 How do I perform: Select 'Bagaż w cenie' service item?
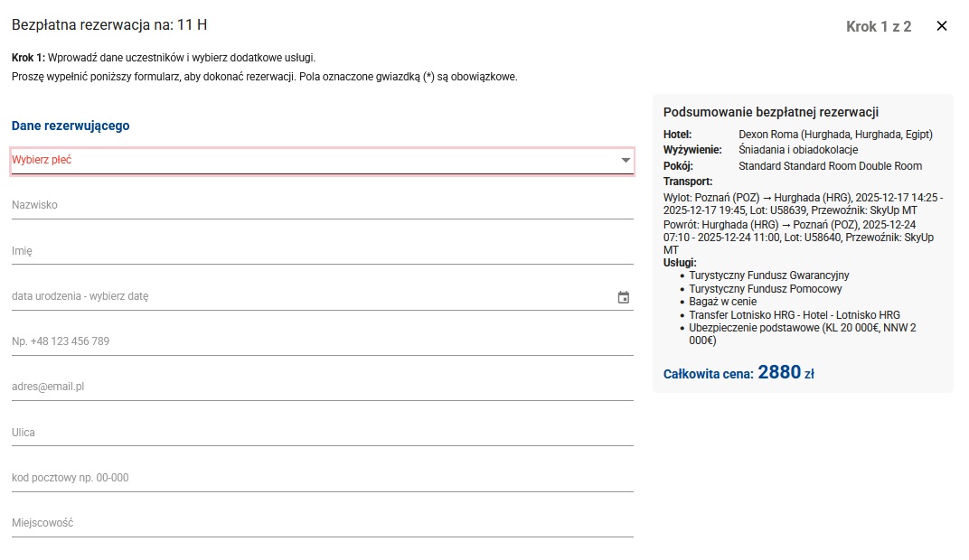pyautogui.click(x=722, y=302)
